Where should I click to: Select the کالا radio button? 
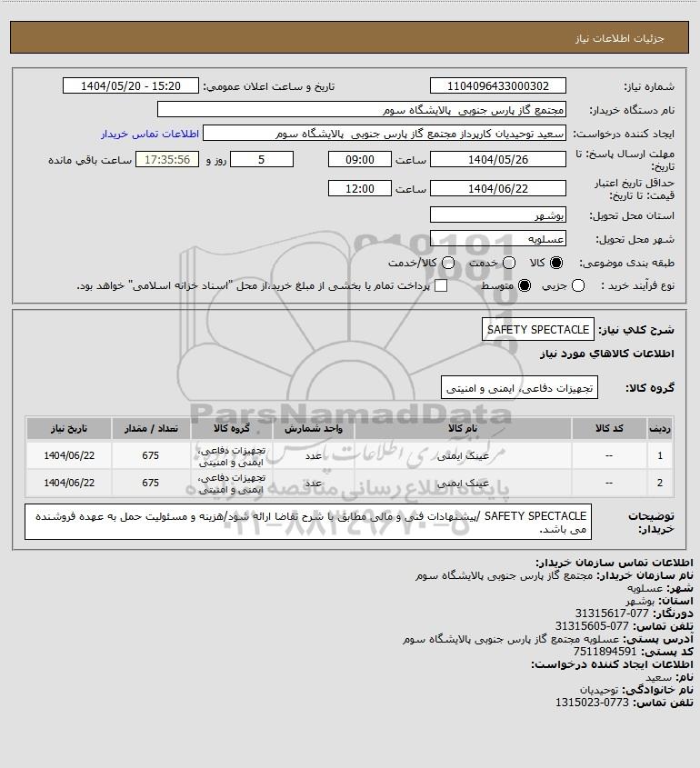pyautogui.click(x=556, y=263)
